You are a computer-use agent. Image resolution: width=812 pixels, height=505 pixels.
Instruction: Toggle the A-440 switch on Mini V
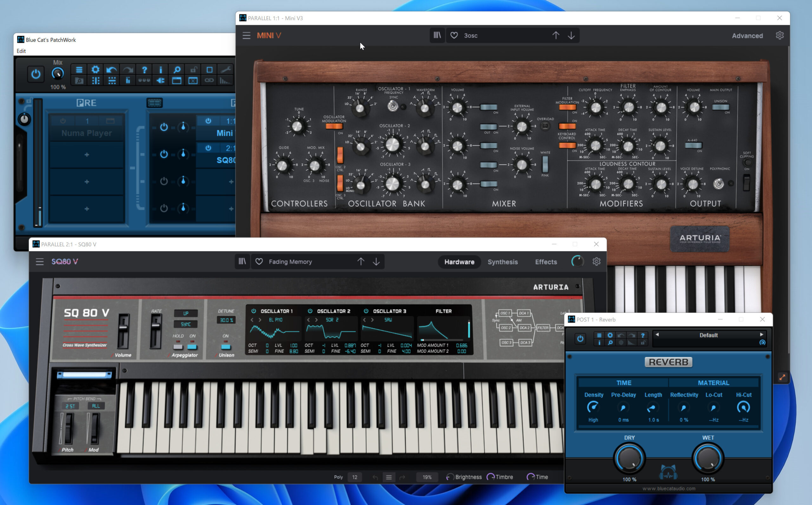[693, 145]
